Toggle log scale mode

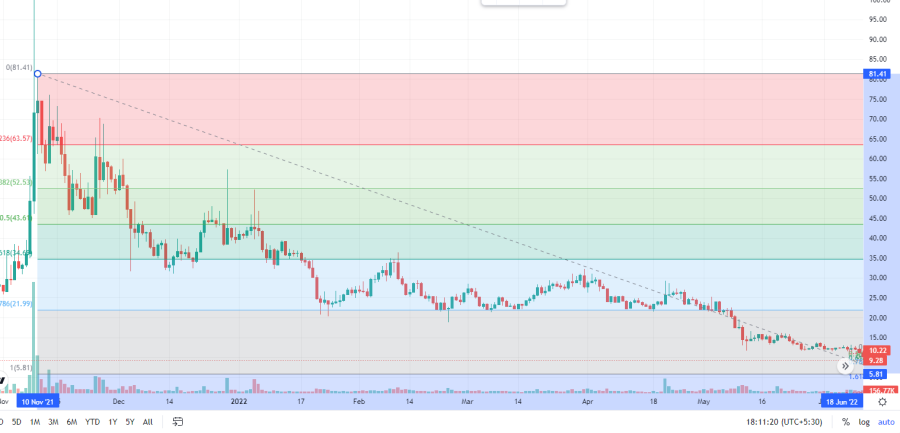coord(864,422)
